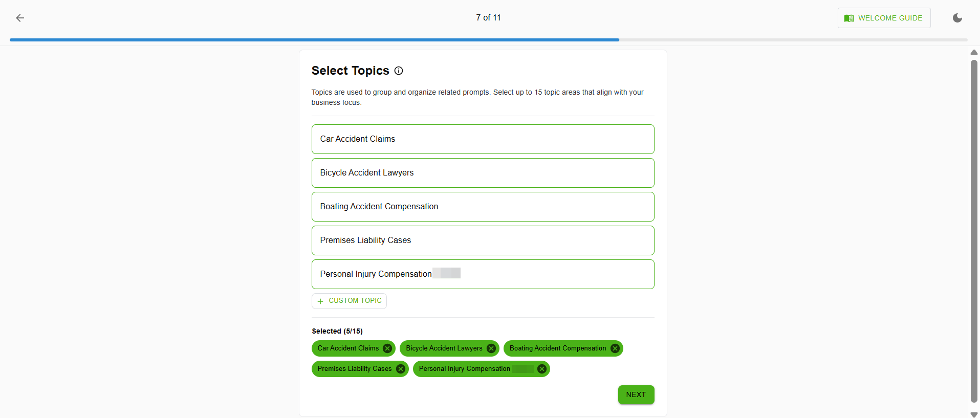Remove Bicycle Accident Lawyers chip via its X icon

point(491,348)
